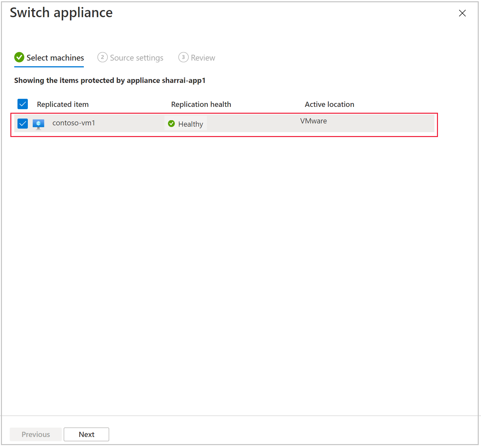481x448 pixels.
Task: Select the contoso-vm1 item name
Action: (74, 123)
